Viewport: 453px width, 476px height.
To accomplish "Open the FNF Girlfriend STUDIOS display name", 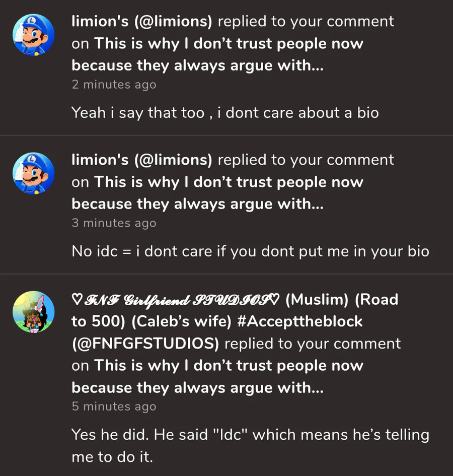I will [x=175, y=300].
